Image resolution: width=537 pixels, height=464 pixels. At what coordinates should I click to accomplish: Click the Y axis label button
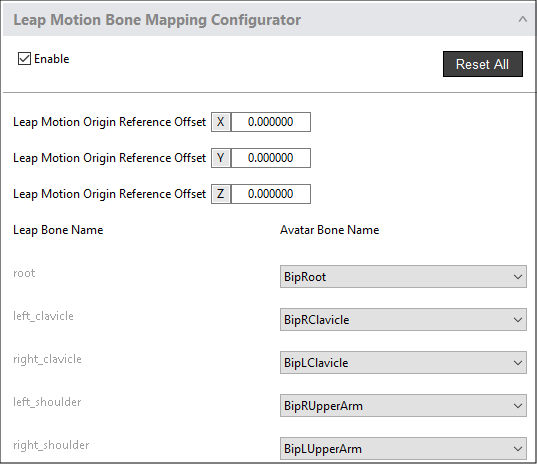tap(221, 158)
